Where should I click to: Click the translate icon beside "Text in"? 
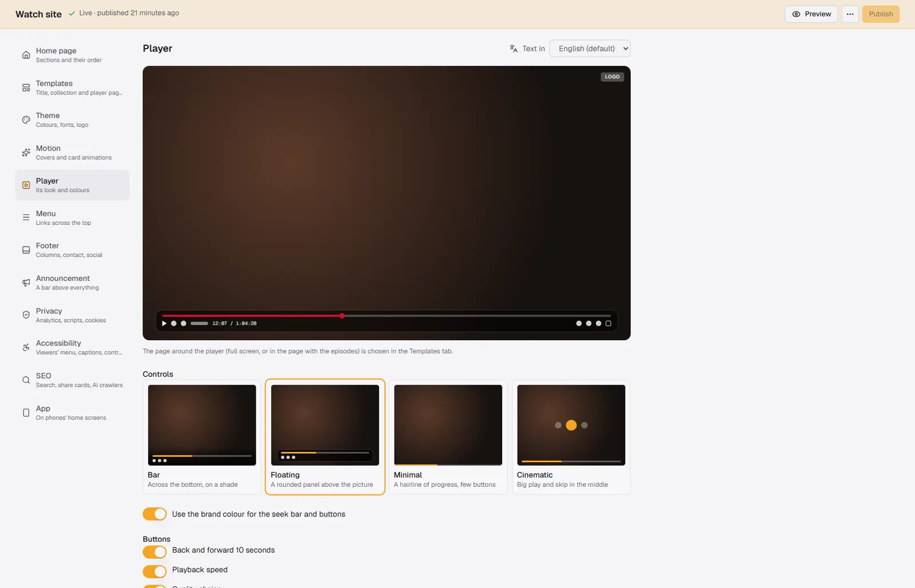[514, 49]
